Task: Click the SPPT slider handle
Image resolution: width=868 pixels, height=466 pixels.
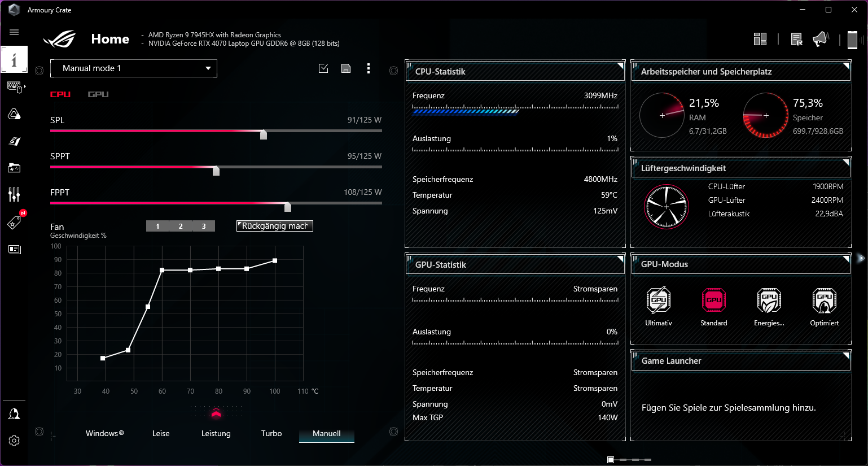Action: point(216,170)
